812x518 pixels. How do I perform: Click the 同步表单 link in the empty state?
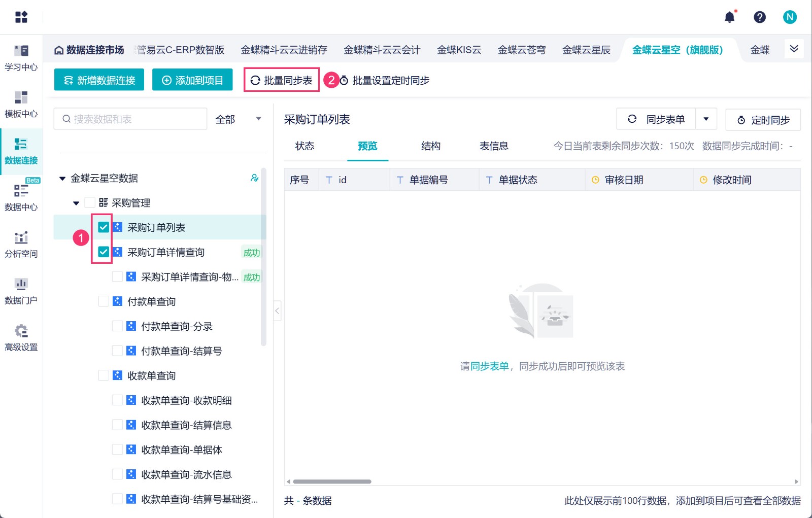point(490,366)
